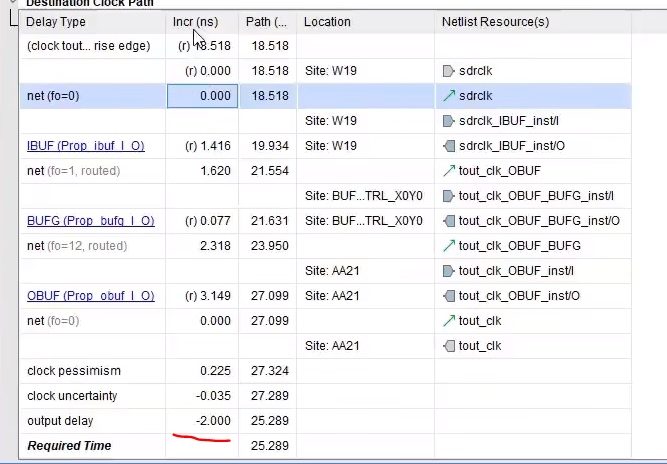Click the pin icon for tout_clk_OBUF_BUFG_inst/O
This screenshot has height=464, width=667.
click(449, 221)
